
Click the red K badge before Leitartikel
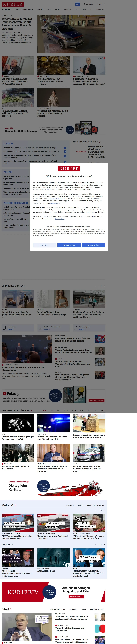[x=2, y=365]
